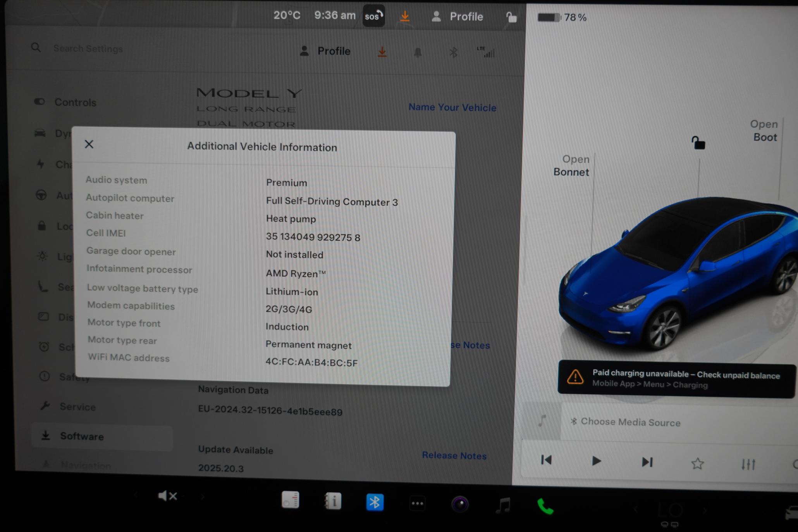
Task: Skip to the next track
Action: 647,462
